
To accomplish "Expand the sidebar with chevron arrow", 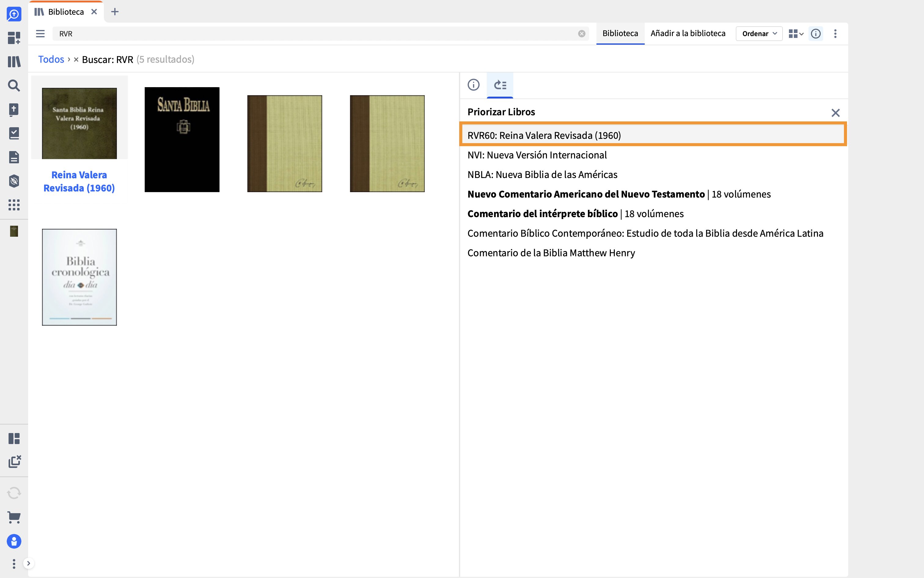I will (x=29, y=563).
